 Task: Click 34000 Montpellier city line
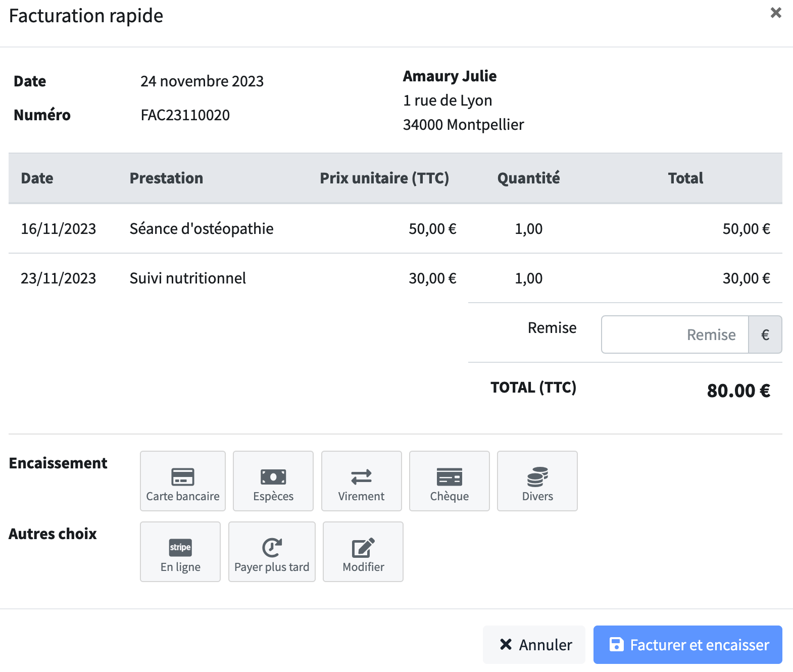click(463, 125)
